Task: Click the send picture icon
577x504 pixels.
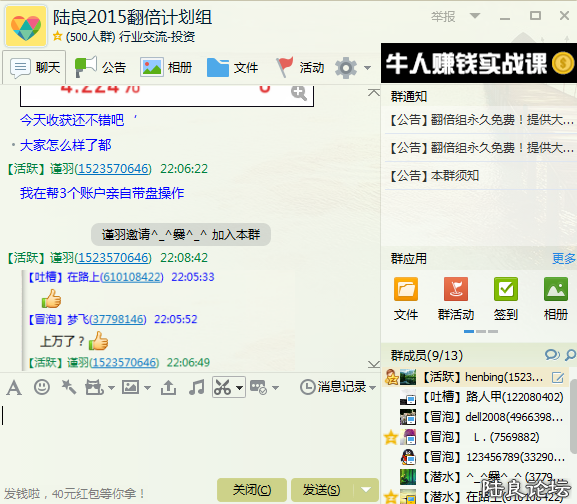Action: click(x=130, y=387)
